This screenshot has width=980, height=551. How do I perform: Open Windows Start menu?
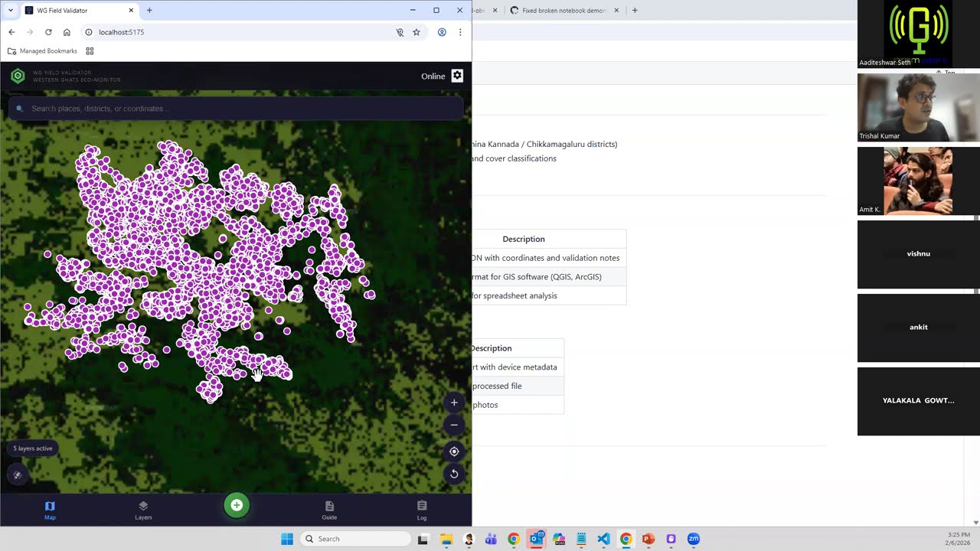coord(287,539)
